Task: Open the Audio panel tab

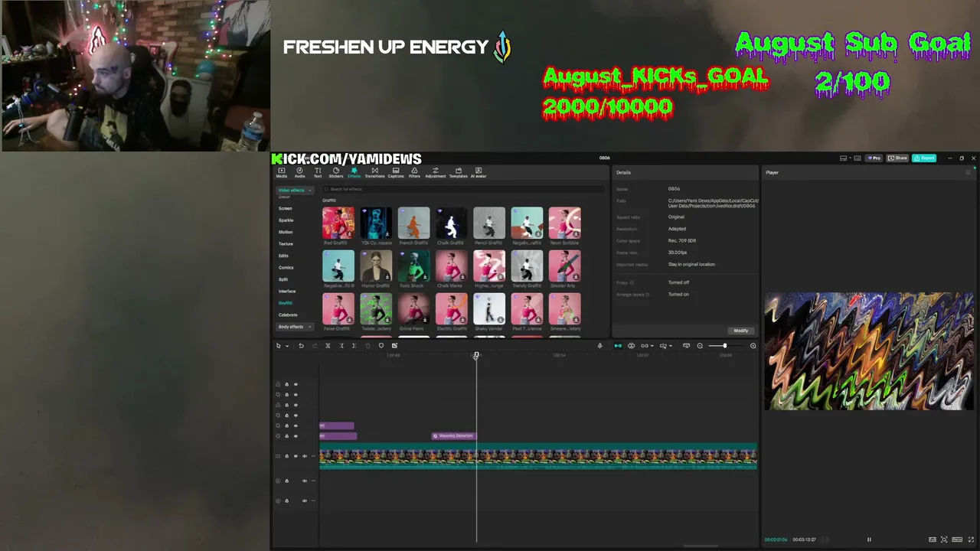Action: click(x=299, y=172)
